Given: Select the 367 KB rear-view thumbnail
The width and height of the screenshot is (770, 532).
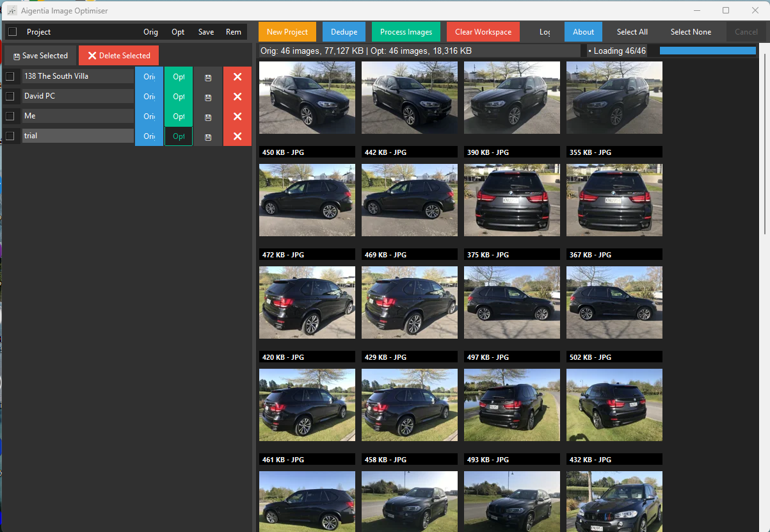Looking at the screenshot, I should point(614,200).
